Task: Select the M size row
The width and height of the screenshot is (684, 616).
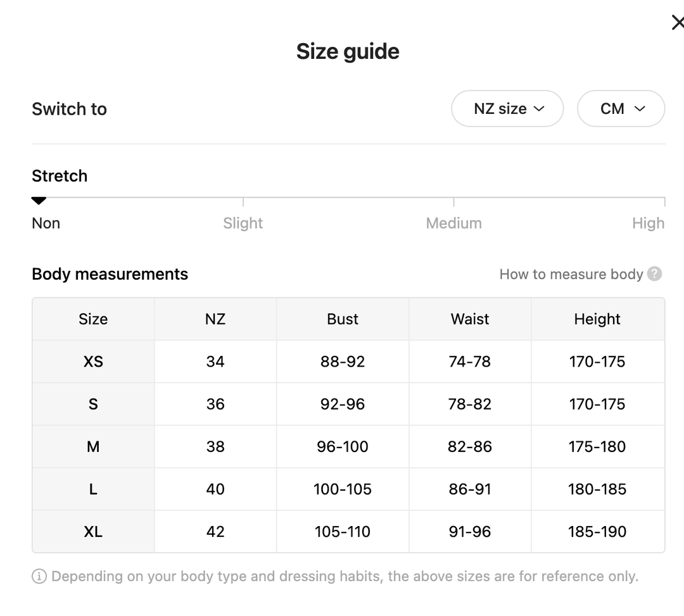Action: 93,446
